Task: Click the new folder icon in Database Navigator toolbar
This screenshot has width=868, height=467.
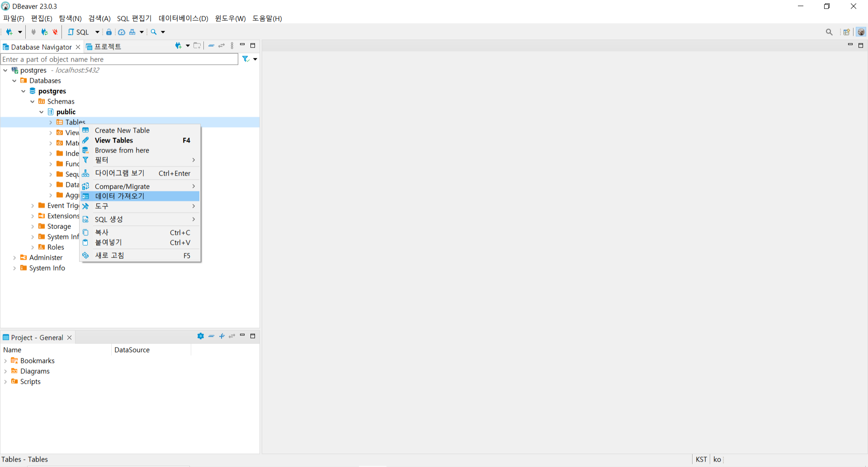Action: (197, 46)
